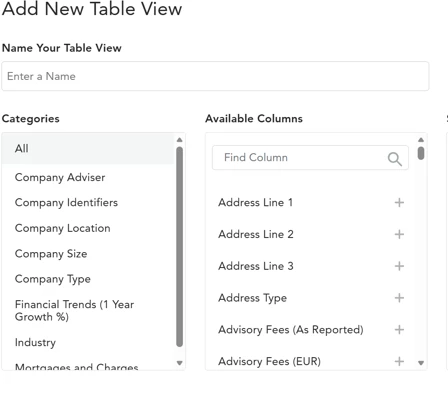This screenshot has width=448, height=408.
Task: Click the search magnifier in Find Column
Action: (x=395, y=159)
